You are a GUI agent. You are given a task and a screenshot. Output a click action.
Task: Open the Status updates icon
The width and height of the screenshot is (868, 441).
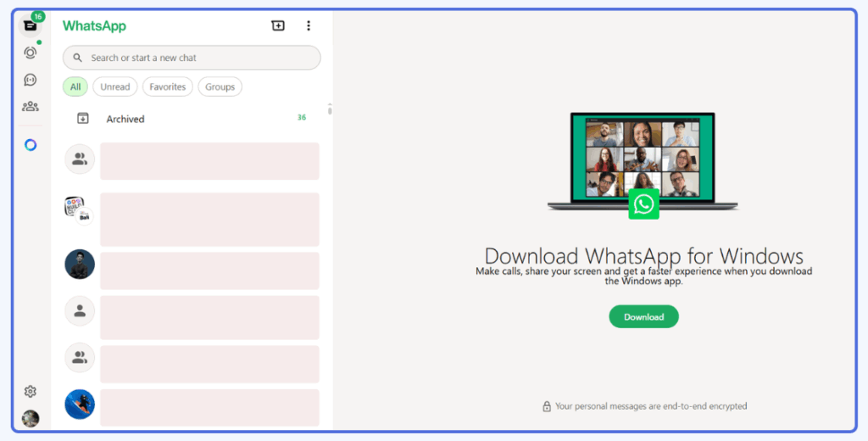tap(31, 53)
